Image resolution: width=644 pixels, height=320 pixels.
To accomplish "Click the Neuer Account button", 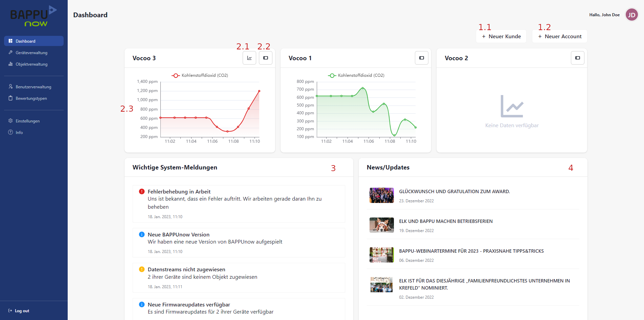I will [x=560, y=36].
